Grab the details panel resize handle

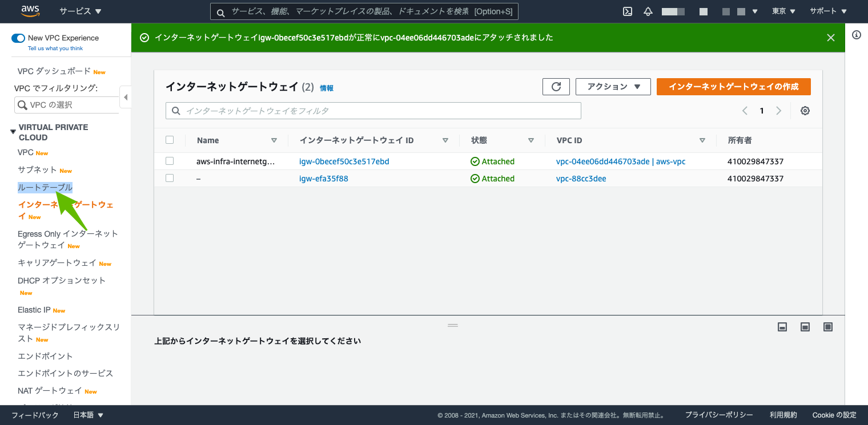pos(453,325)
